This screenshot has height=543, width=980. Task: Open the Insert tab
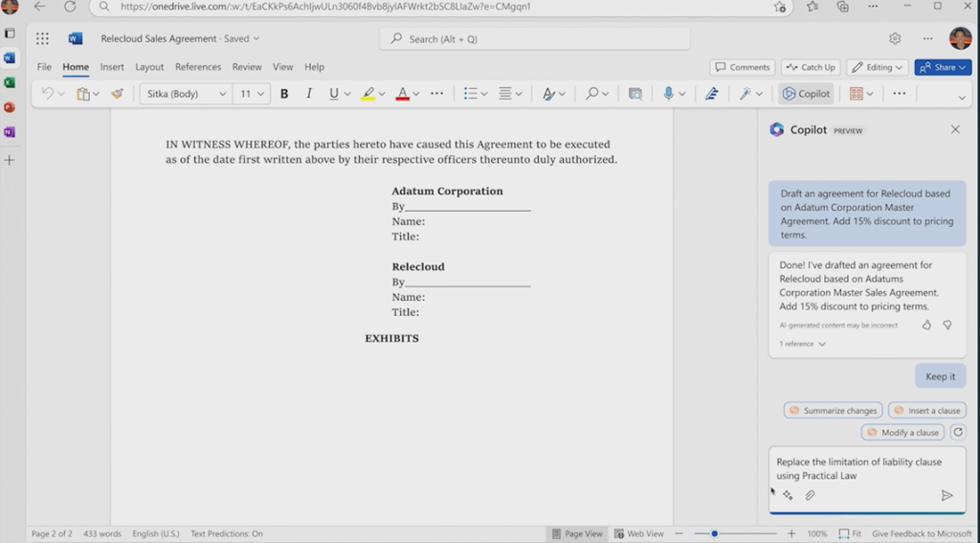[112, 67]
